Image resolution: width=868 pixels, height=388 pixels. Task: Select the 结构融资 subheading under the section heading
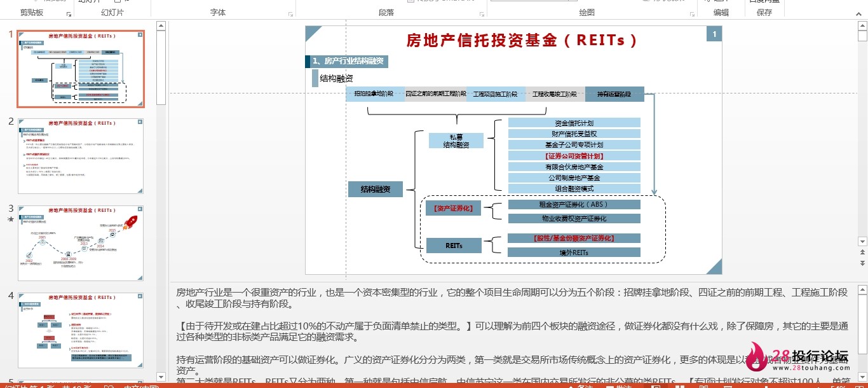[x=336, y=78]
